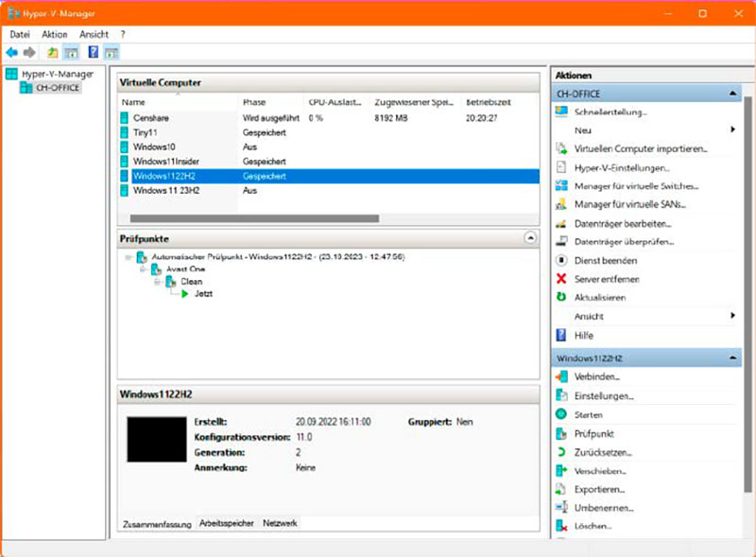Click the green Aktualisieren icon
The height and width of the screenshot is (557, 756).
pyautogui.click(x=561, y=297)
